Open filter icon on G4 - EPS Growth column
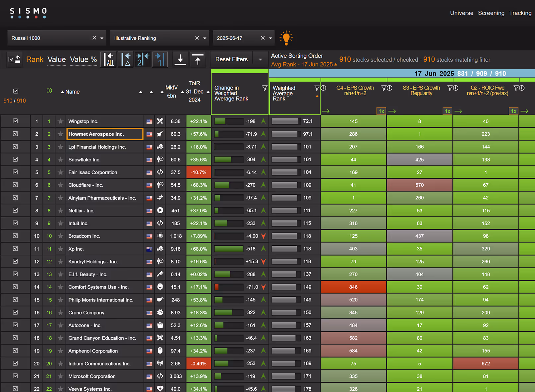The height and width of the screenshot is (392, 535). pos(384,88)
